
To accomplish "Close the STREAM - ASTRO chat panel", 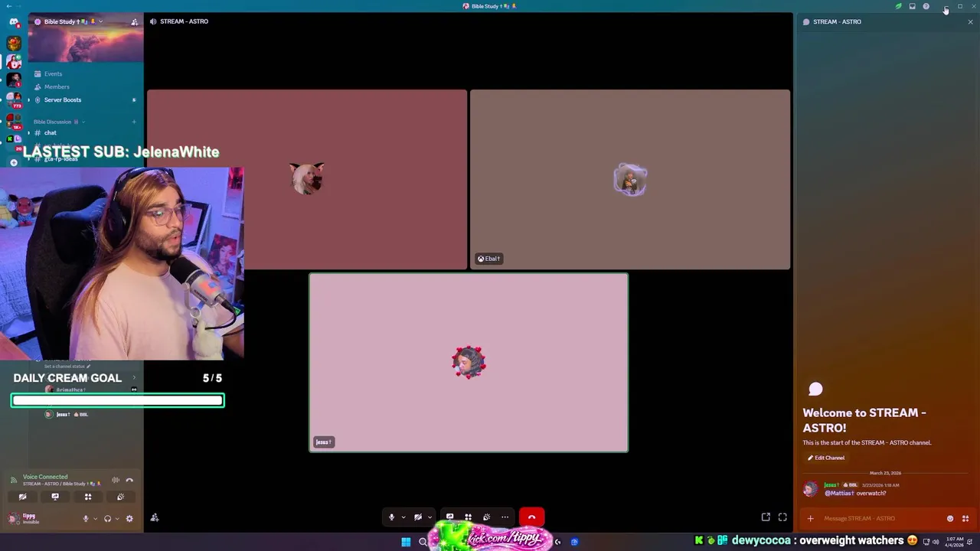I will click(x=970, y=21).
